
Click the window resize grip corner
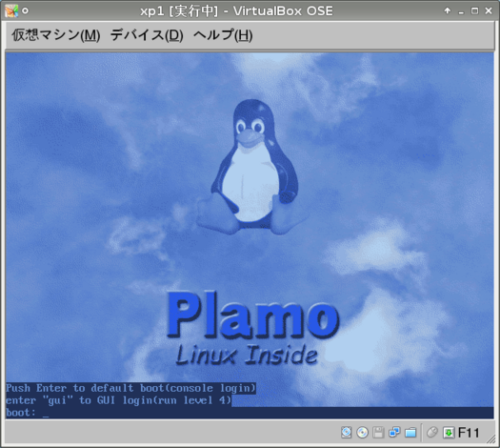point(491,439)
